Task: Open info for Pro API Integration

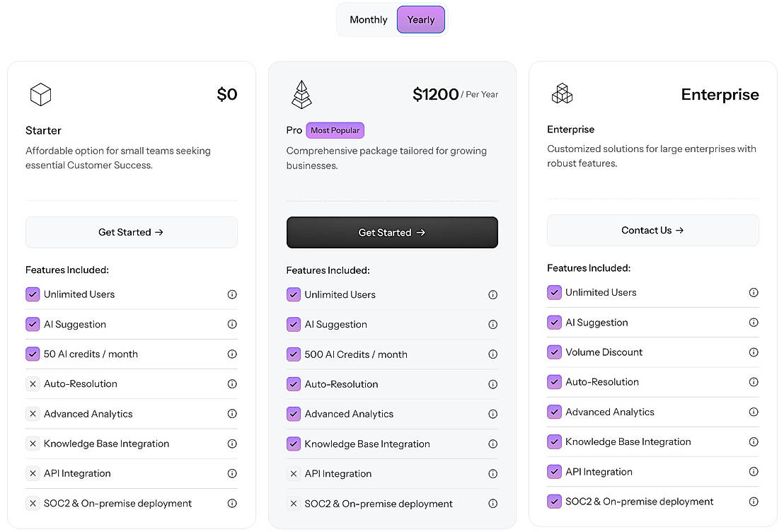Action: 493,474
